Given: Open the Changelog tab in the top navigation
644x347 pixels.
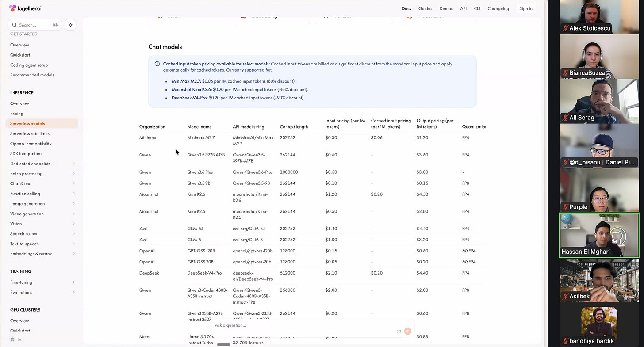Looking at the screenshot, I should click(x=498, y=8).
